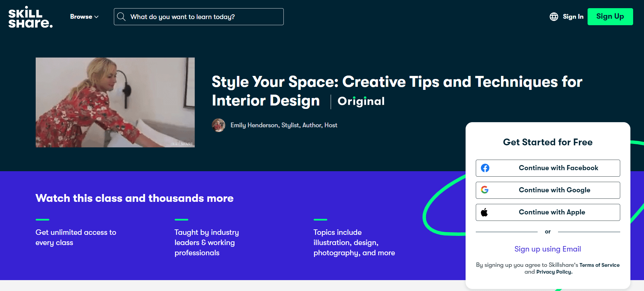The image size is (644, 291).
Task: Click the Google logo icon
Action: pos(485,190)
